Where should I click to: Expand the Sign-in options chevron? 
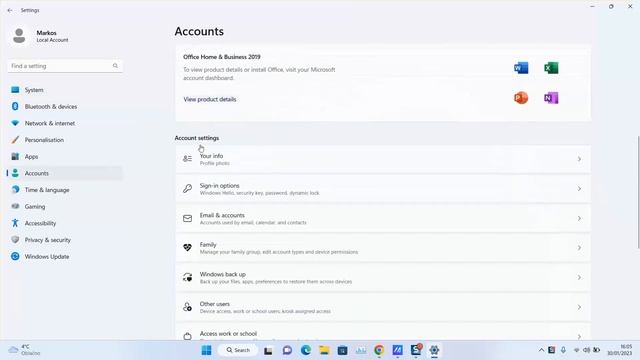[579, 189]
